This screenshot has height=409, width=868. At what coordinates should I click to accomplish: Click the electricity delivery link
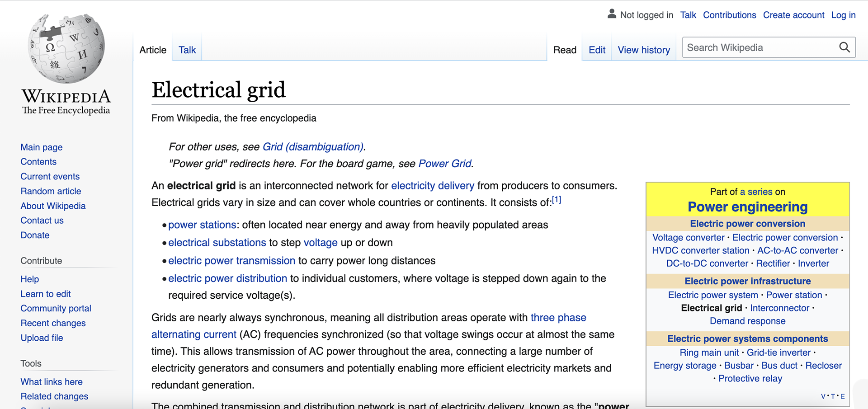tap(433, 186)
